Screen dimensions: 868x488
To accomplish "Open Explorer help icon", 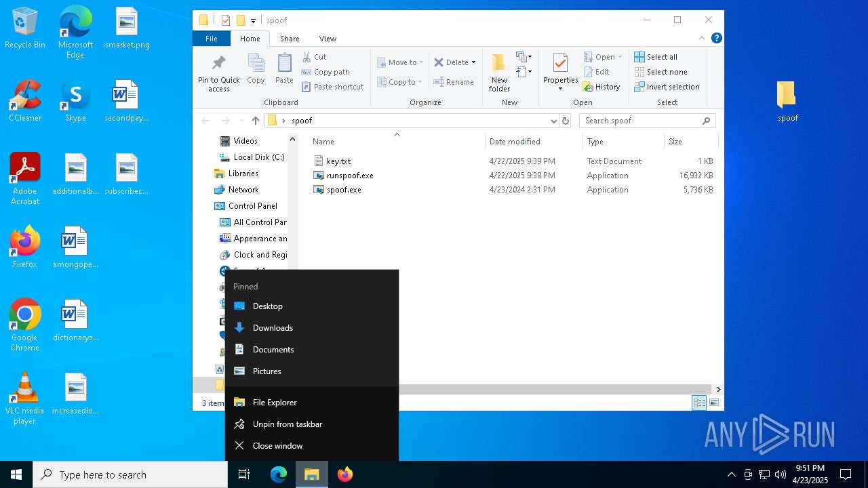I will coord(716,39).
